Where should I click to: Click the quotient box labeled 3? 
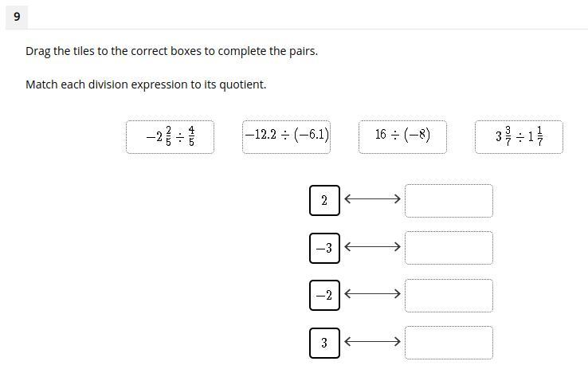[x=325, y=343]
